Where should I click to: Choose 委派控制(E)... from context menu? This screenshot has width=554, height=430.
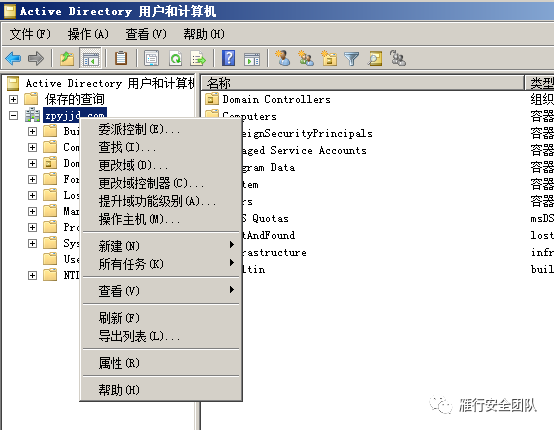click(x=161, y=129)
